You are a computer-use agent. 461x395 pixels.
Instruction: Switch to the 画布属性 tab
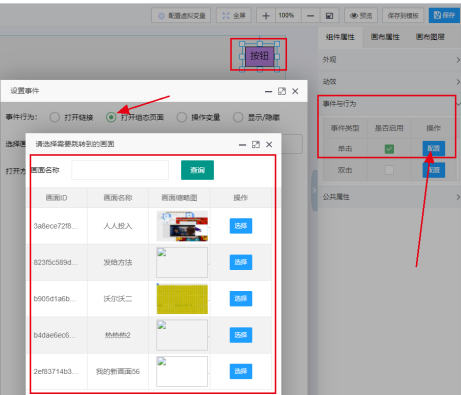pos(385,37)
